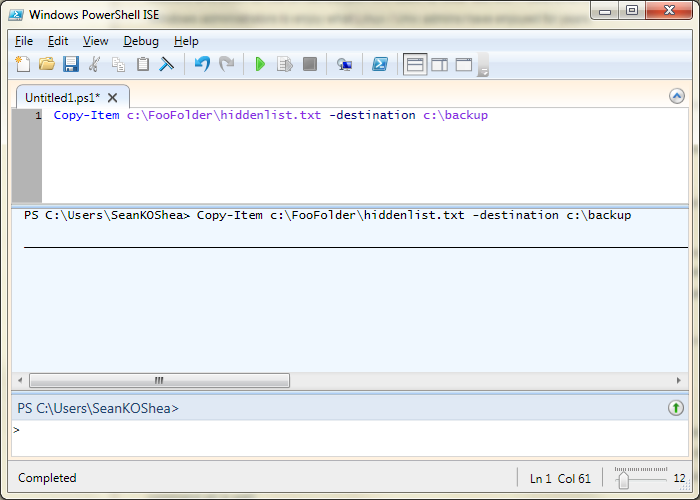Save the script with floppy disk icon
This screenshot has width=700, height=500.
pyautogui.click(x=71, y=64)
